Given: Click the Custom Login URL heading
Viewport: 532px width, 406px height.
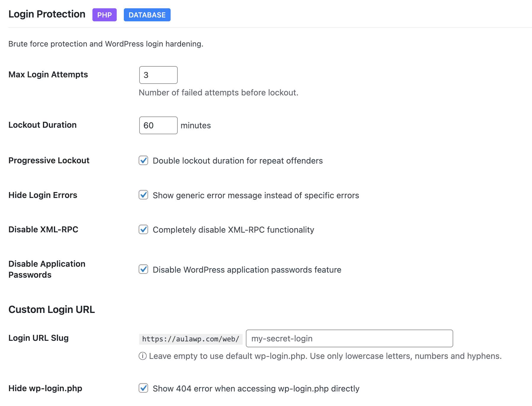Looking at the screenshot, I should click(52, 309).
